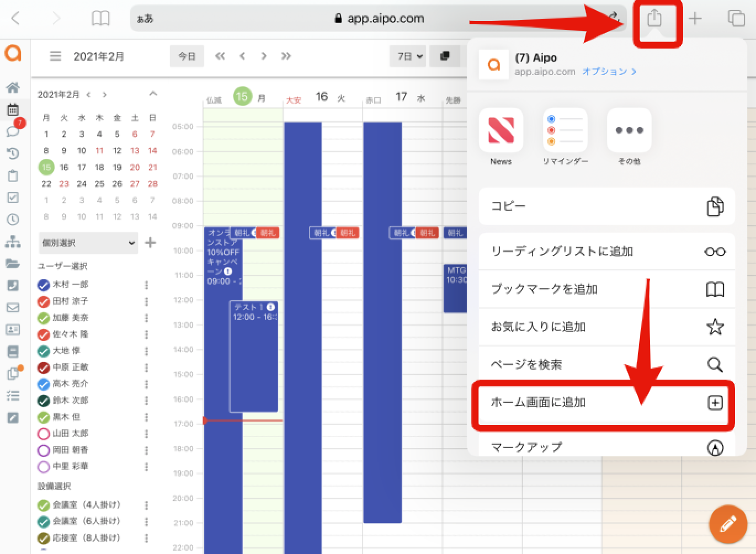Tap the orange pencil create button
Screen dimensions: 756x554
tap(728, 525)
